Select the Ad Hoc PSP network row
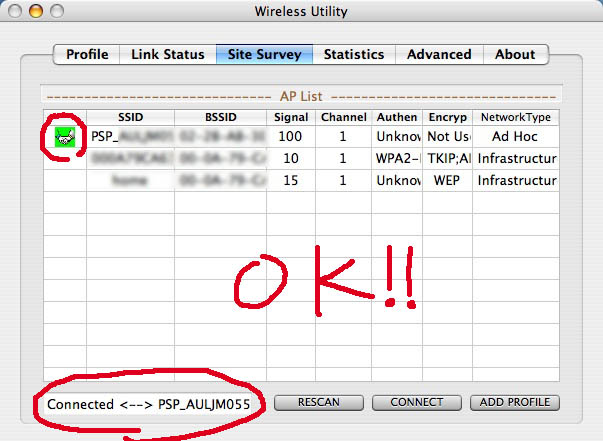603x441 pixels. tap(300, 136)
